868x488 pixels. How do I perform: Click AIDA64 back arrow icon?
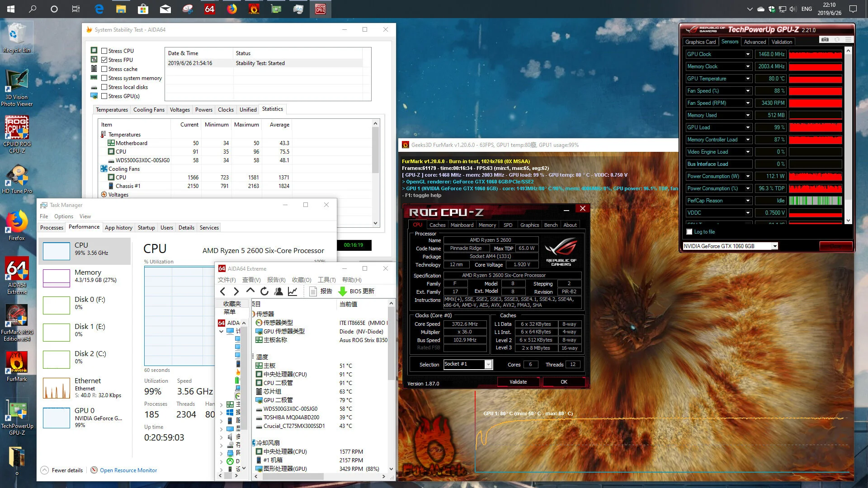222,291
